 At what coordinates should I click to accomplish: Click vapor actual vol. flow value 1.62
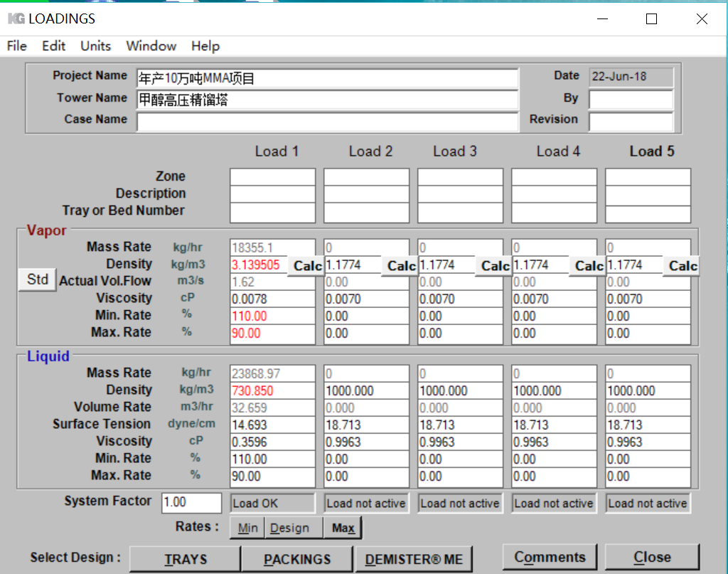tap(272, 282)
